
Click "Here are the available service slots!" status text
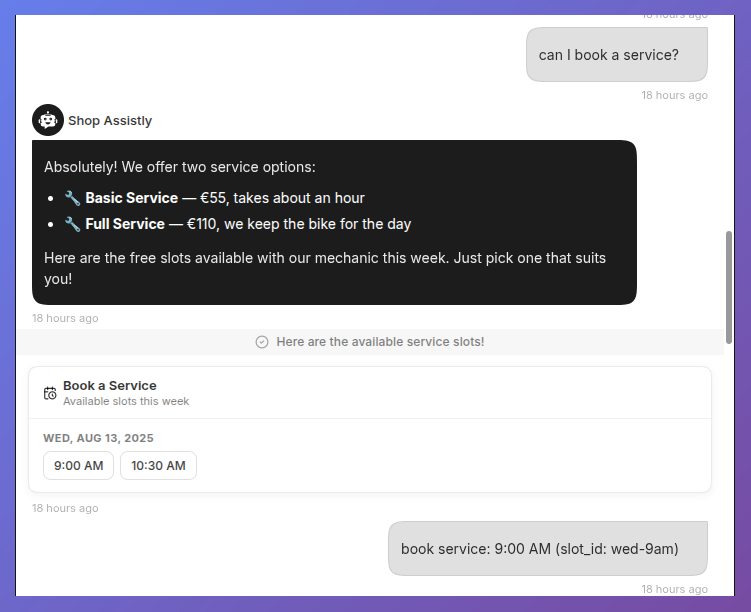tap(380, 342)
